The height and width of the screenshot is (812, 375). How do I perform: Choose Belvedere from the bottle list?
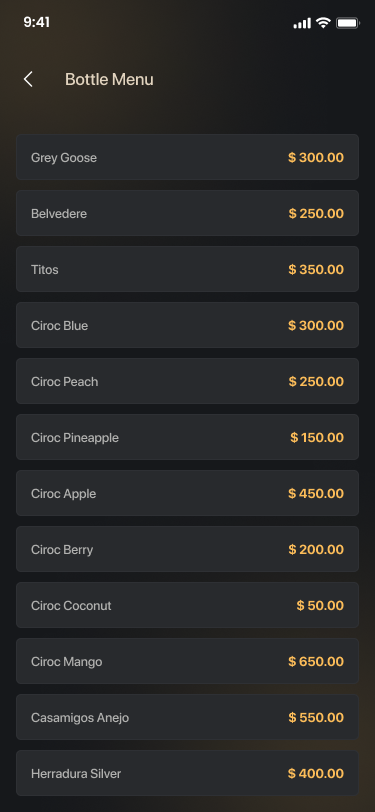(188, 213)
